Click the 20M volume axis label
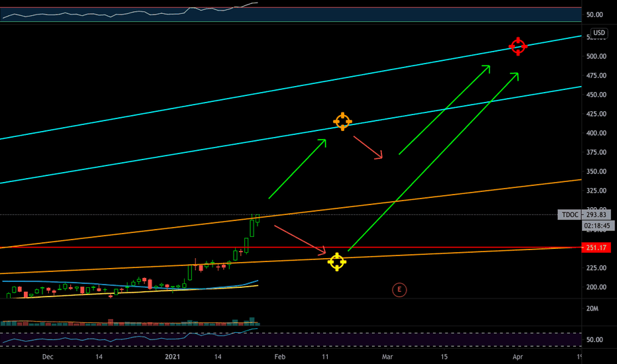 [593, 308]
